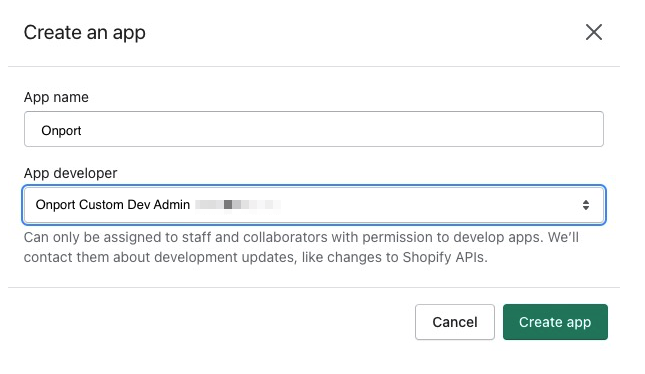Confirm the new Onport app with Create app
Image resolution: width=645 pixels, height=374 pixels.
[x=555, y=322]
